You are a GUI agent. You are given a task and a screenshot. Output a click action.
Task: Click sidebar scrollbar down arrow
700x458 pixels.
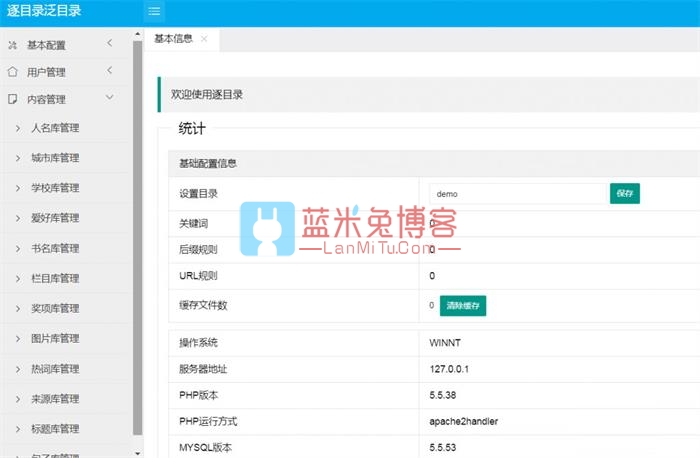click(x=138, y=454)
